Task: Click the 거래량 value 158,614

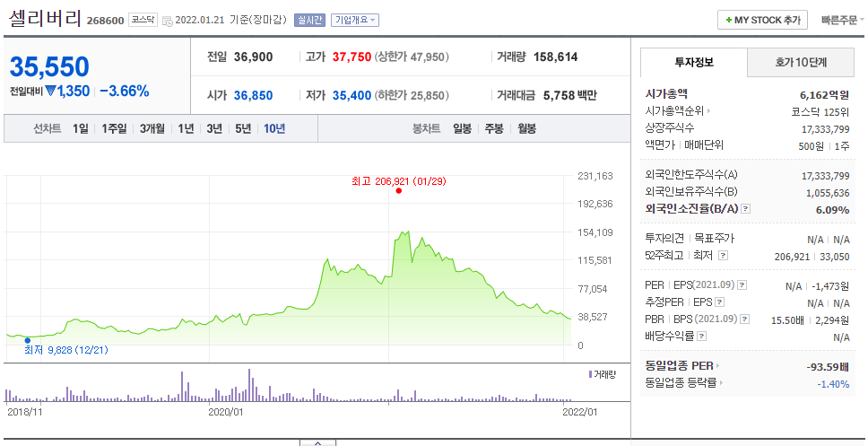Action: [556, 57]
